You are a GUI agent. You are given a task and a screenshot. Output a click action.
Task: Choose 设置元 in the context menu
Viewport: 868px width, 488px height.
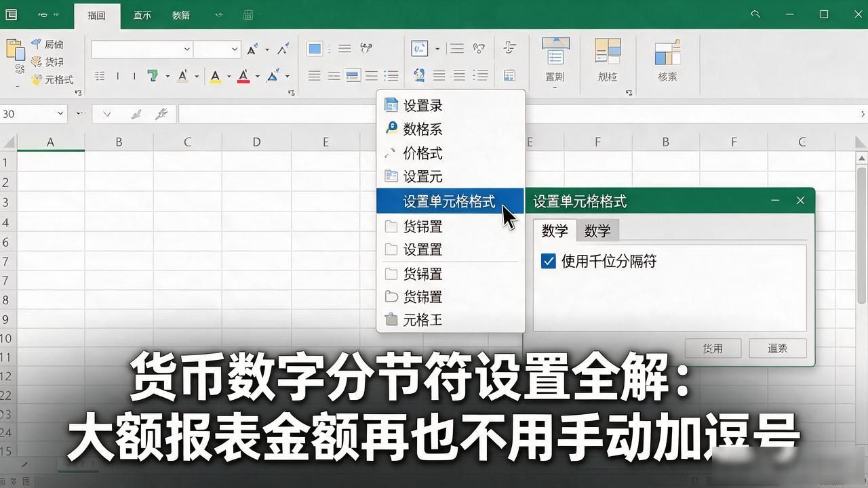pos(450,177)
